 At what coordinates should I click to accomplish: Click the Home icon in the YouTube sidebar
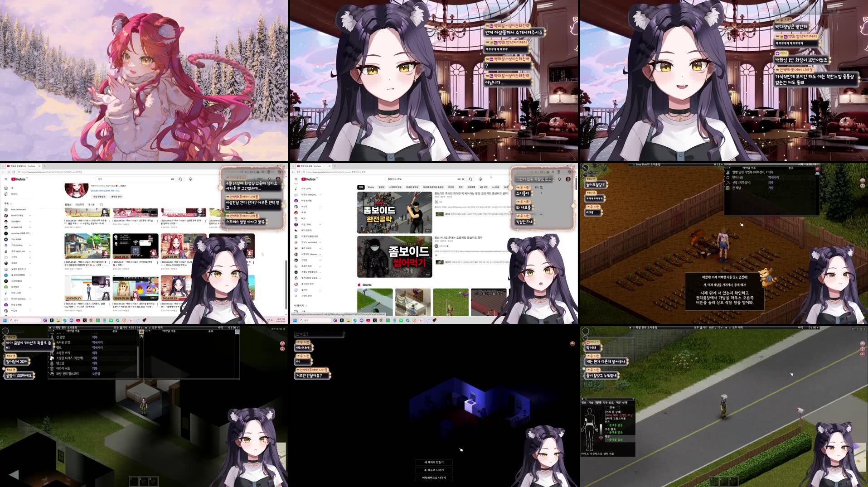click(5, 187)
